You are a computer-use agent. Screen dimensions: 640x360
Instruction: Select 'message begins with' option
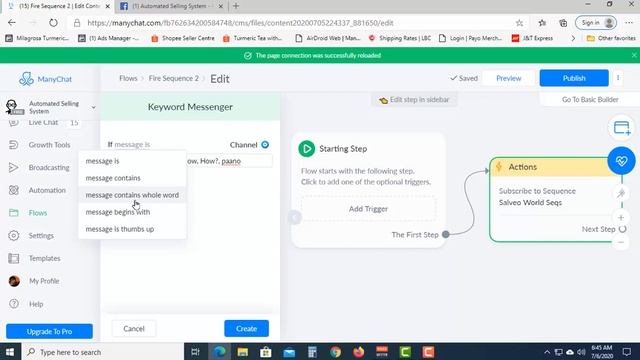click(132, 212)
